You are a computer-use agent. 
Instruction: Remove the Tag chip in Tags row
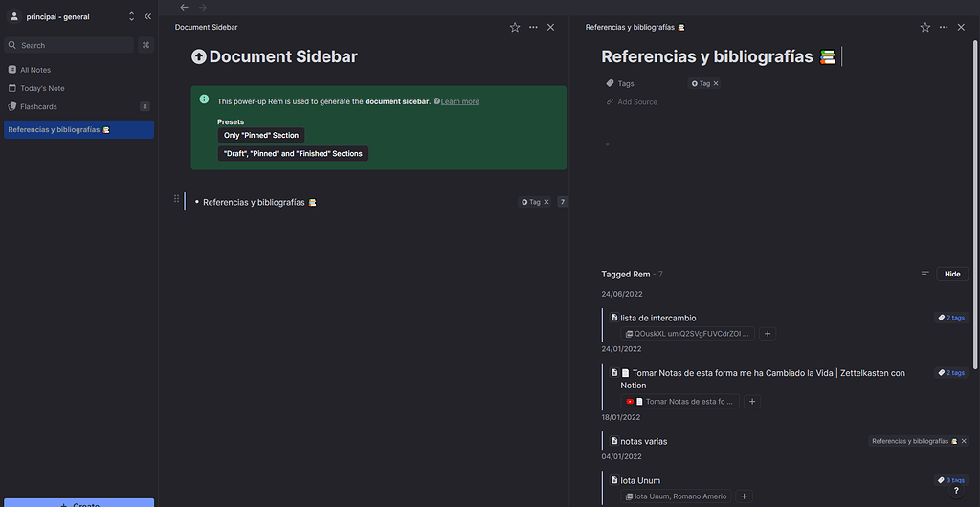pyautogui.click(x=716, y=84)
